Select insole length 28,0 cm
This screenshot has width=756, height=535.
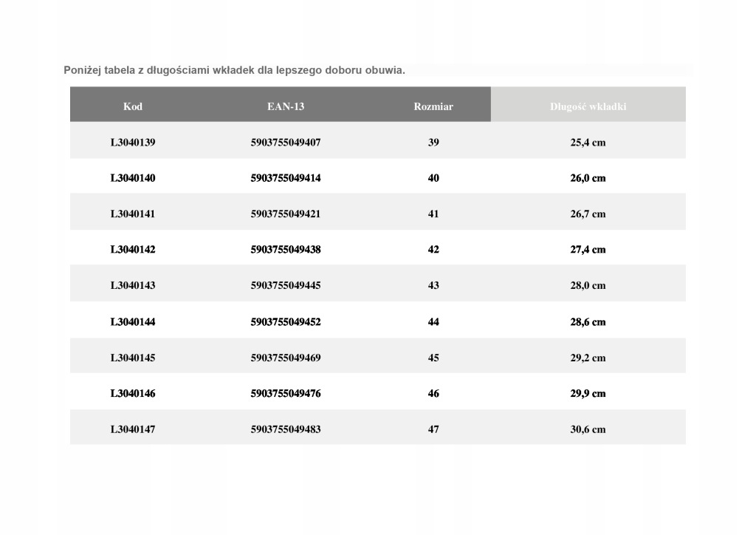[588, 285]
